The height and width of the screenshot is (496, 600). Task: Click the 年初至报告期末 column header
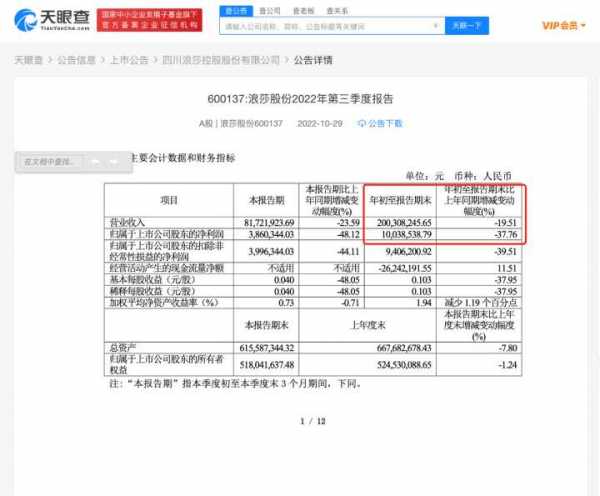[x=400, y=200]
